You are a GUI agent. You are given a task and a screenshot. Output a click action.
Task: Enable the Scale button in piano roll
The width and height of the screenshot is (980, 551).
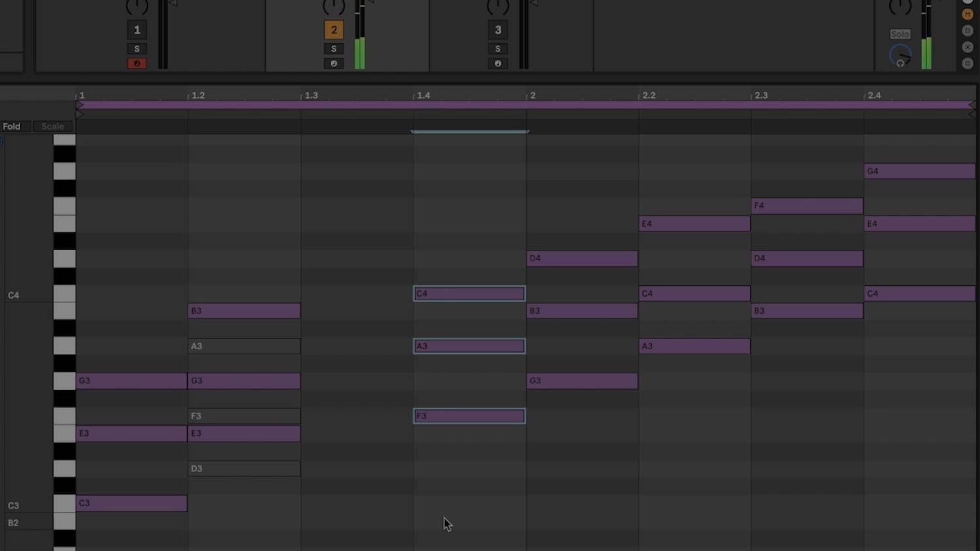(x=53, y=127)
